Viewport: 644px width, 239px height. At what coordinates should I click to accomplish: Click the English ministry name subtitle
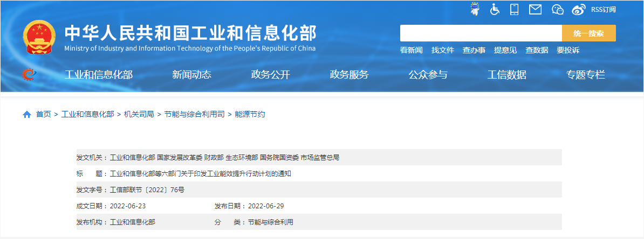(190, 48)
